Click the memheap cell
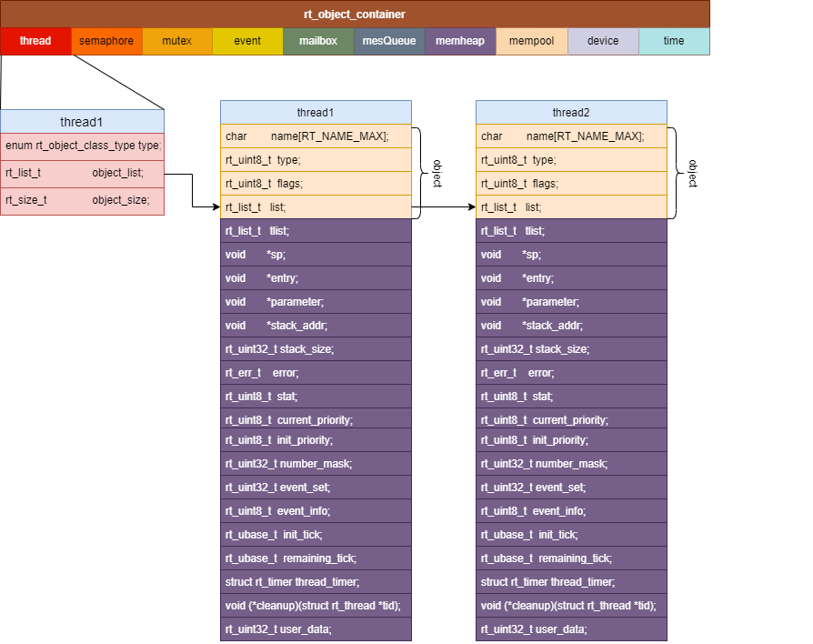This screenshot has width=813, height=644. pyautogui.click(x=460, y=41)
